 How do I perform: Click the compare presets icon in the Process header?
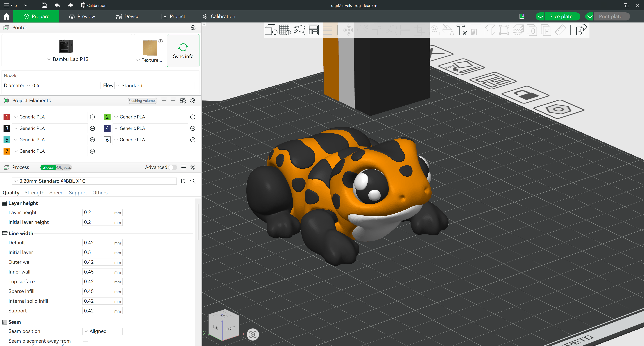click(193, 167)
